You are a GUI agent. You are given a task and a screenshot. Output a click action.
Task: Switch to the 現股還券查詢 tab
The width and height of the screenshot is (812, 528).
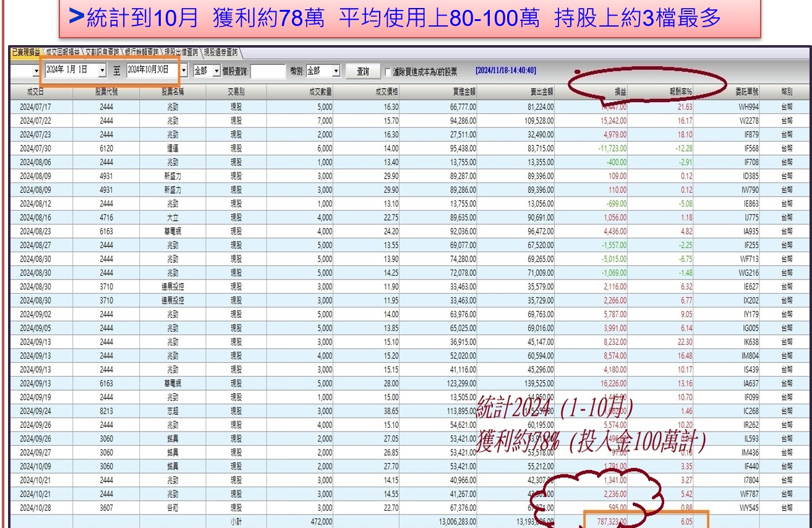pos(221,52)
